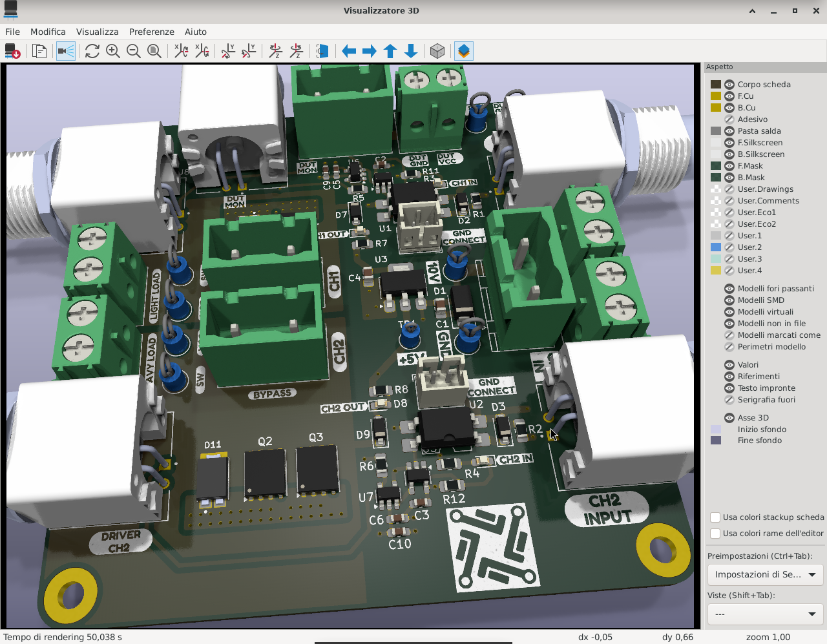Screen dimensions: 827x644
Task: Move board left with arrow icon
Action: pos(349,51)
